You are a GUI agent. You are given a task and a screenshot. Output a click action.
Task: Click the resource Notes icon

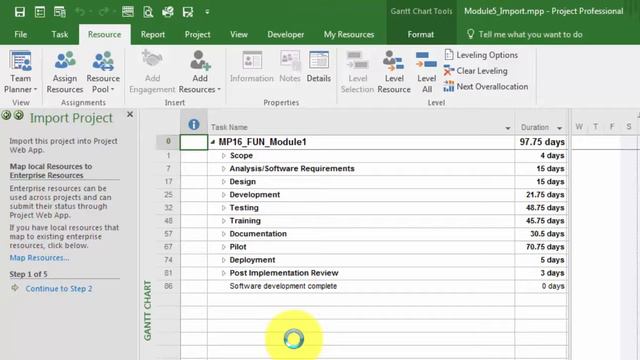290,67
